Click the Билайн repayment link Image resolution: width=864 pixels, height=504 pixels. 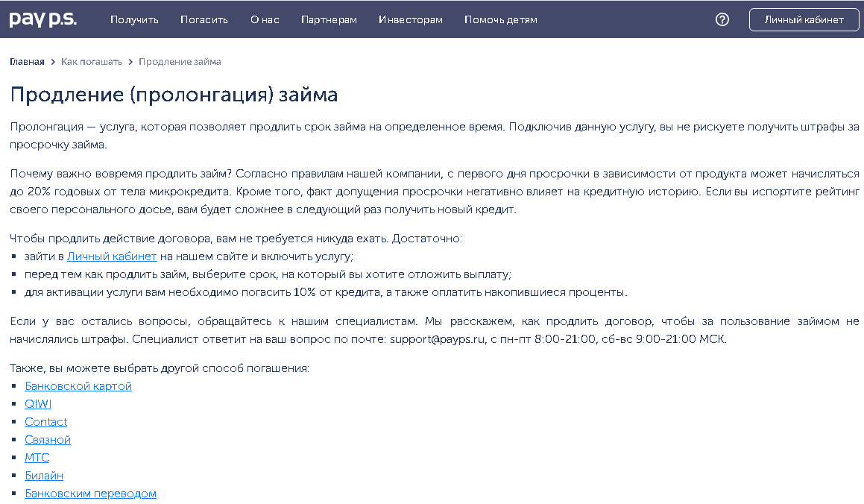pyautogui.click(x=44, y=476)
